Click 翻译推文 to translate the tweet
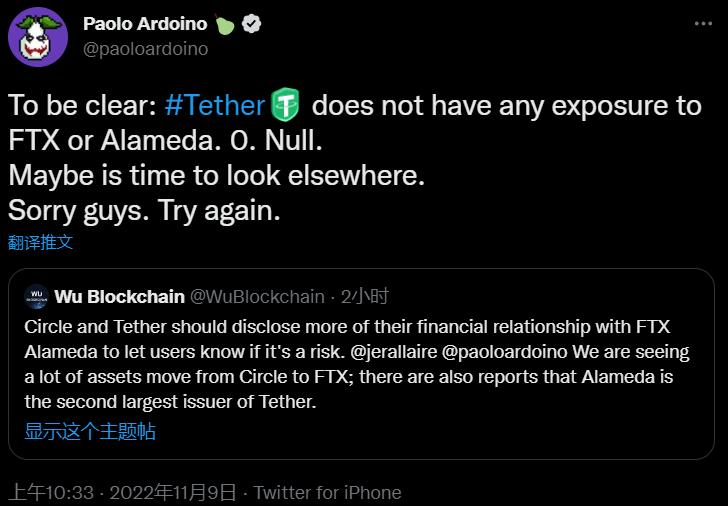Viewport: 728px width, 506px height. 40,242
